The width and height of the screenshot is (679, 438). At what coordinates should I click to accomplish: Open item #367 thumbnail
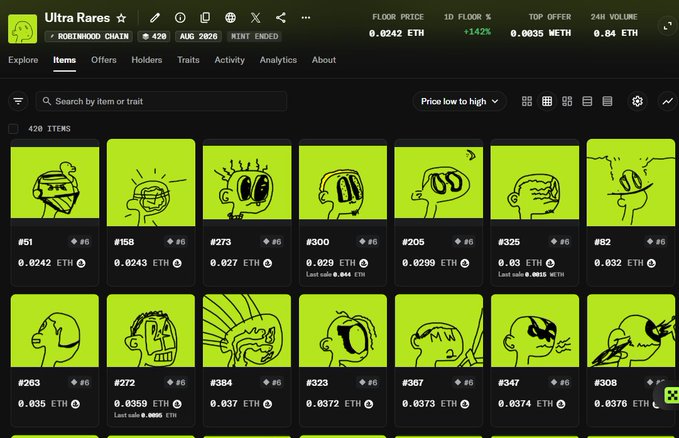tap(439, 331)
